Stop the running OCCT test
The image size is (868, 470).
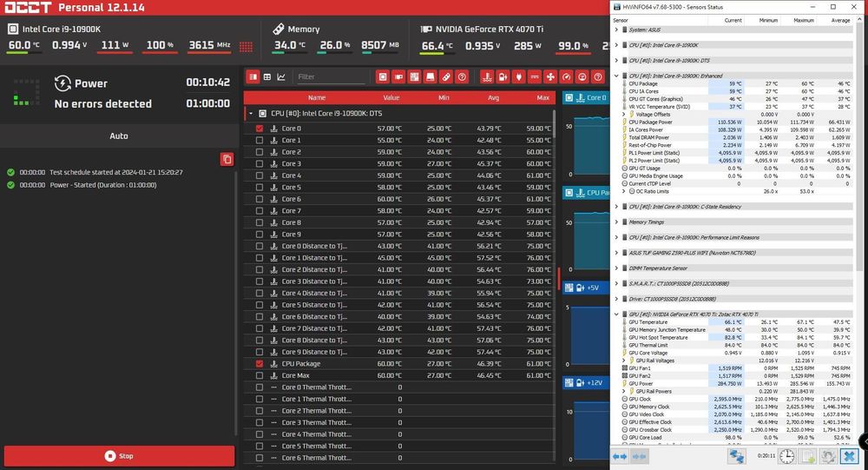[119, 455]
